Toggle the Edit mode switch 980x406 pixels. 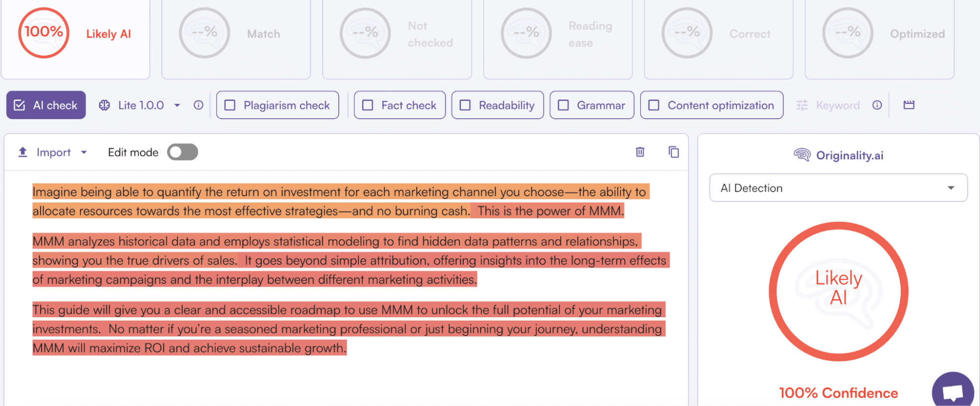click(x=182, y=152)
